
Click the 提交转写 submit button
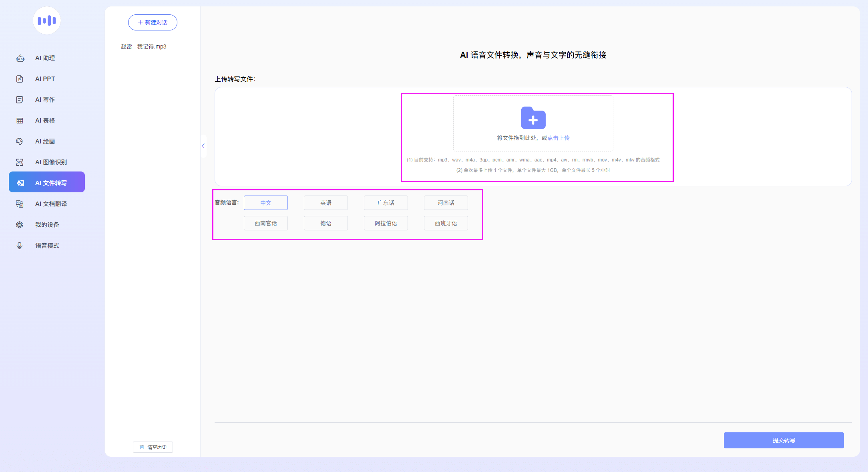(784, 440)
